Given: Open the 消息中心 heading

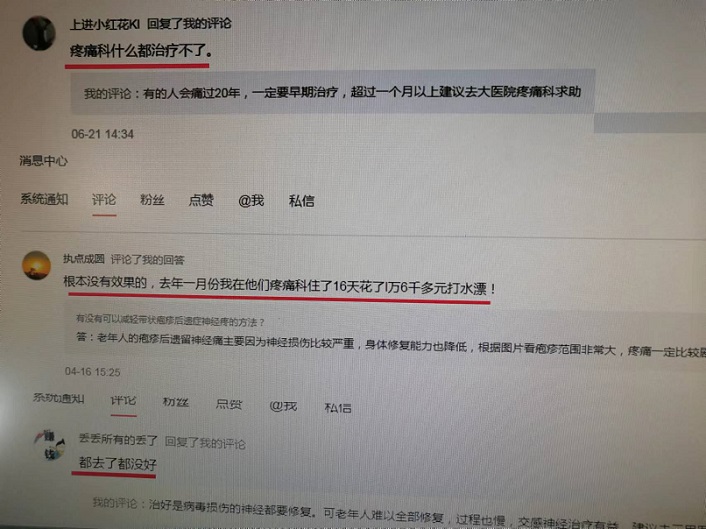Looking at the screenshot, I should 44,161.
